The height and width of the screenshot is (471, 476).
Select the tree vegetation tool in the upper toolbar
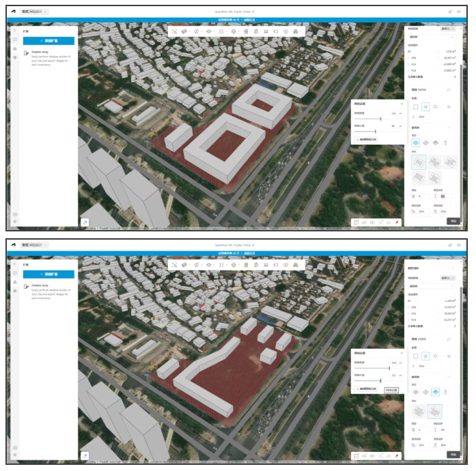(196, 31)
